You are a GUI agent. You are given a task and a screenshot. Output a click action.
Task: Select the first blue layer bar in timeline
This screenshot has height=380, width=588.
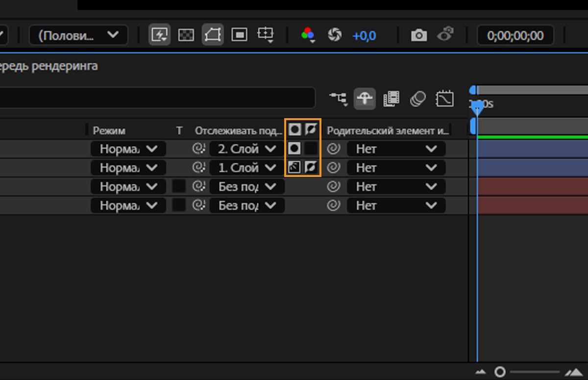pos(533,149)
